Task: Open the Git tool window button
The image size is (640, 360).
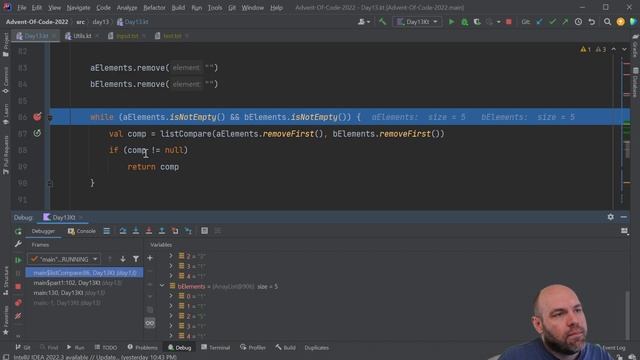Action: 23,347
